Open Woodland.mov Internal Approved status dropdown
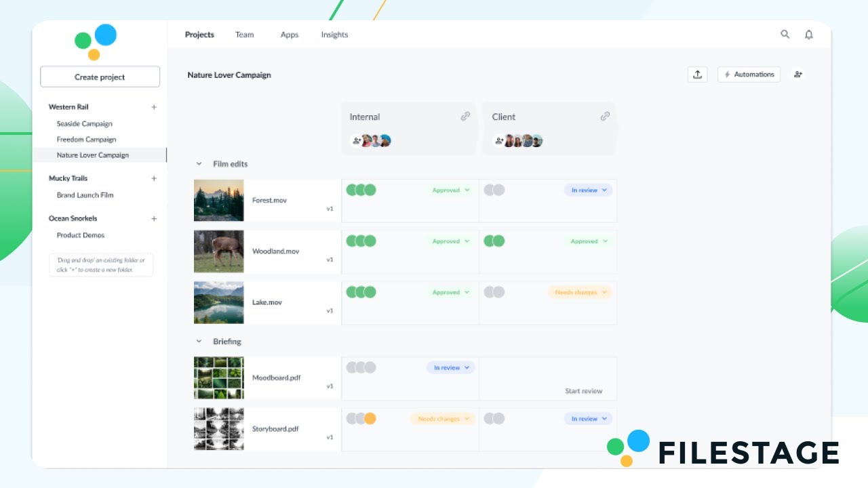 (451, 241)
